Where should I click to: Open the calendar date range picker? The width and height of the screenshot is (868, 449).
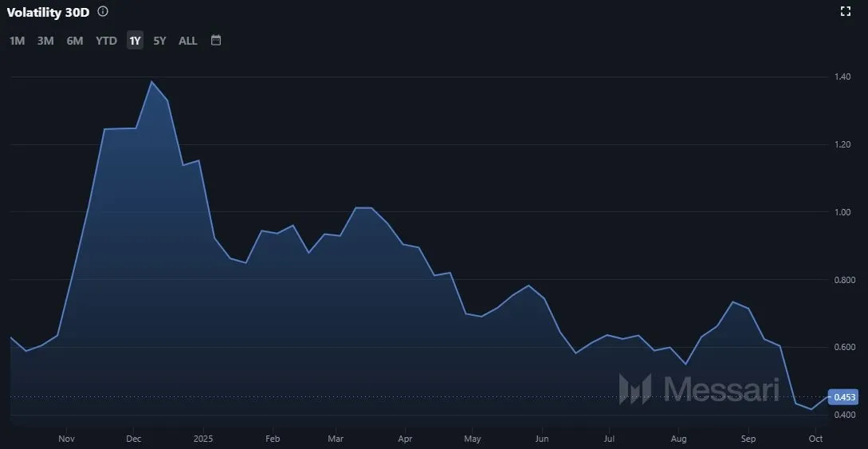(216, 40)
